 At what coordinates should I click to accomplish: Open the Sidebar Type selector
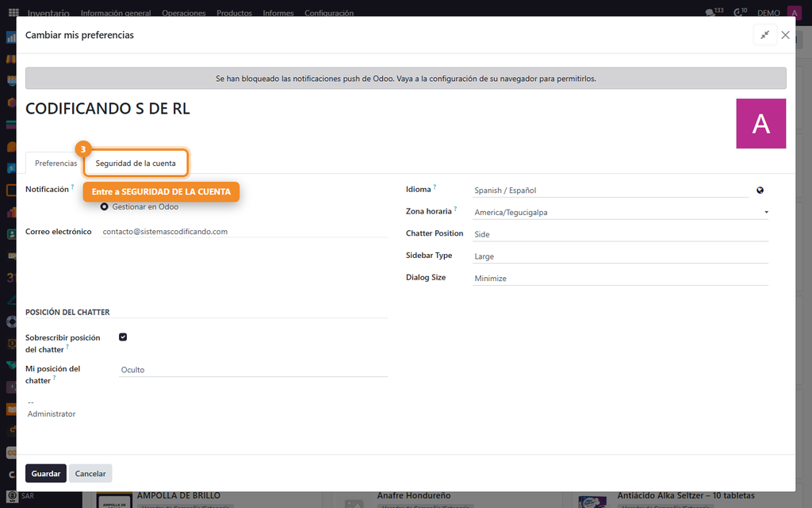(620, 256)
